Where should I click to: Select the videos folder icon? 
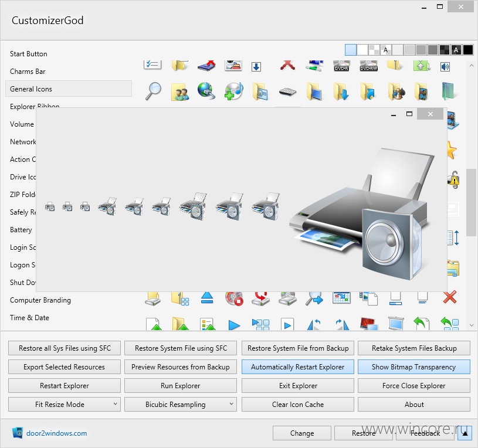pyautogui.click(x=422, y=91)
